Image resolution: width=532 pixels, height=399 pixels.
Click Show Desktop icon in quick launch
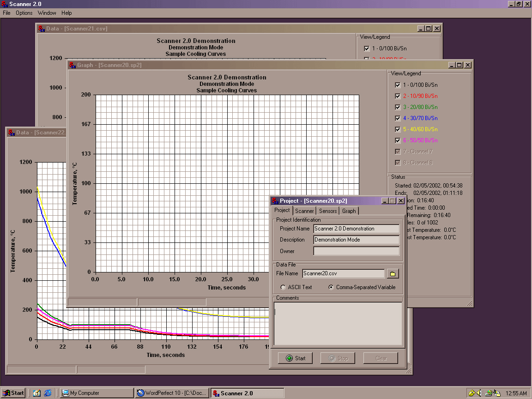37,393
